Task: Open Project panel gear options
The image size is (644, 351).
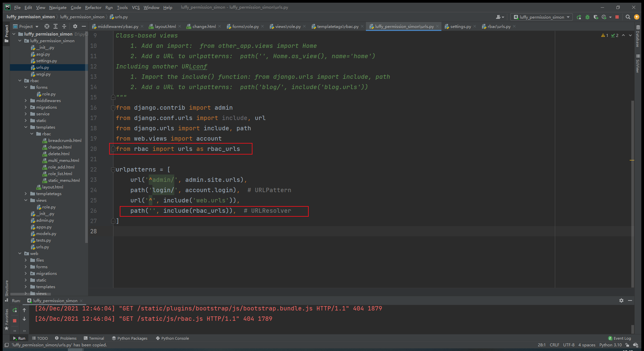Action: (x=75, y=26)
